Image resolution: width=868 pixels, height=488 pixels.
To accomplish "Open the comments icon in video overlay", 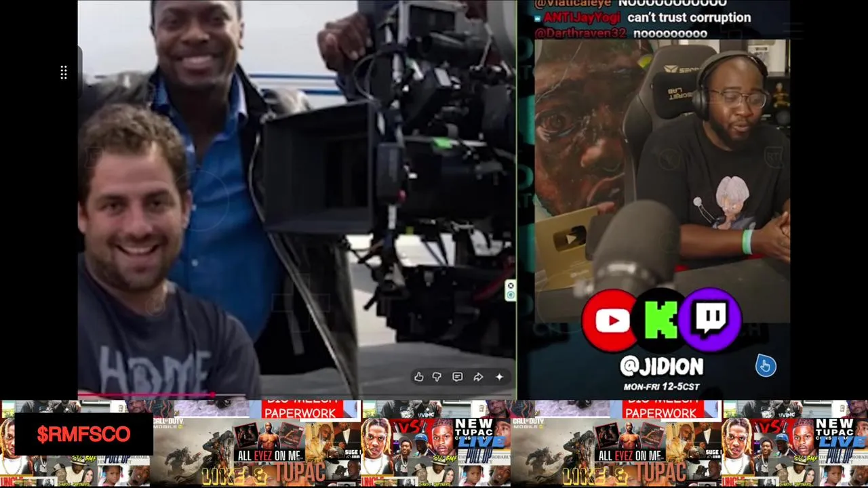I will coord(458,377).
